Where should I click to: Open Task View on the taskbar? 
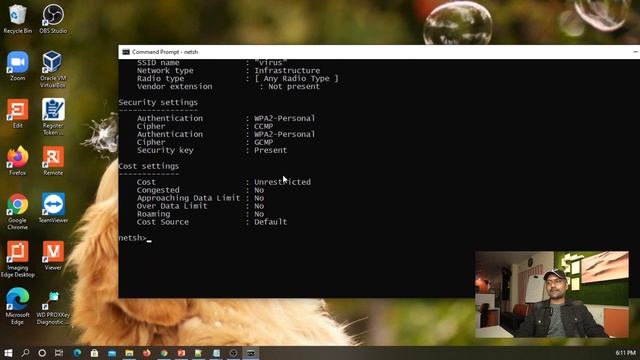click(59, 353)
